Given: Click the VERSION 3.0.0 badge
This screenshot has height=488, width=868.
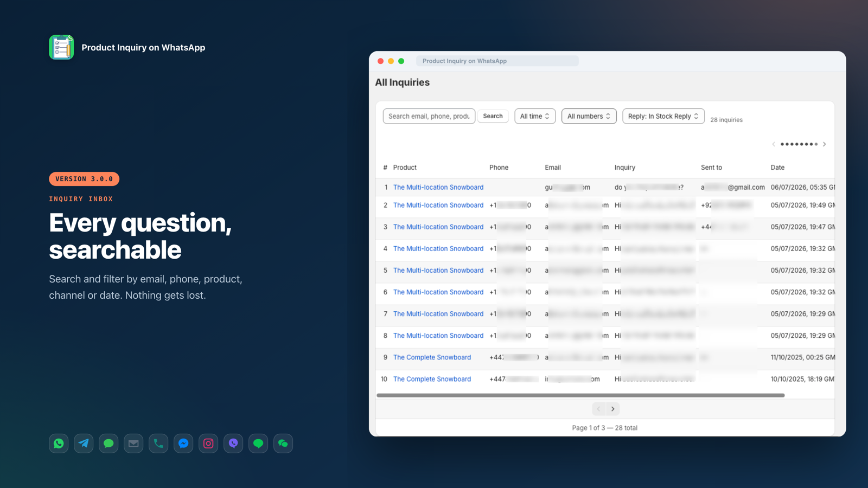Looking at the screenshot, I should coord(84,179).
